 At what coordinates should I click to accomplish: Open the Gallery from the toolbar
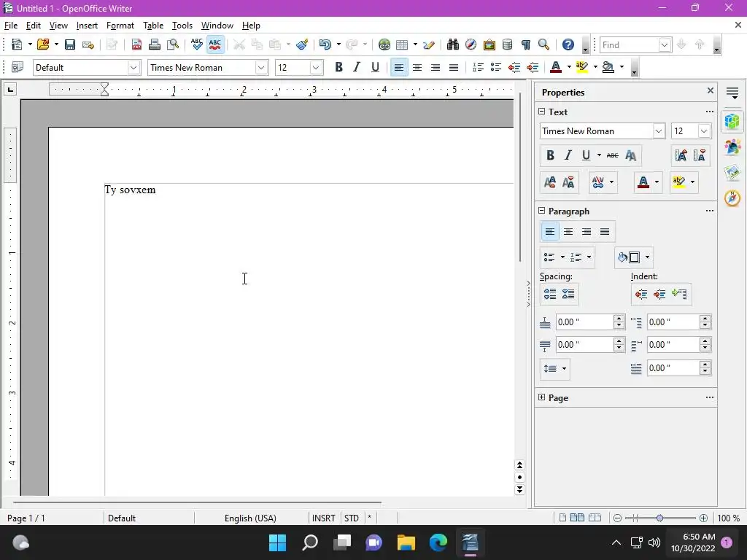pos(489,44)
